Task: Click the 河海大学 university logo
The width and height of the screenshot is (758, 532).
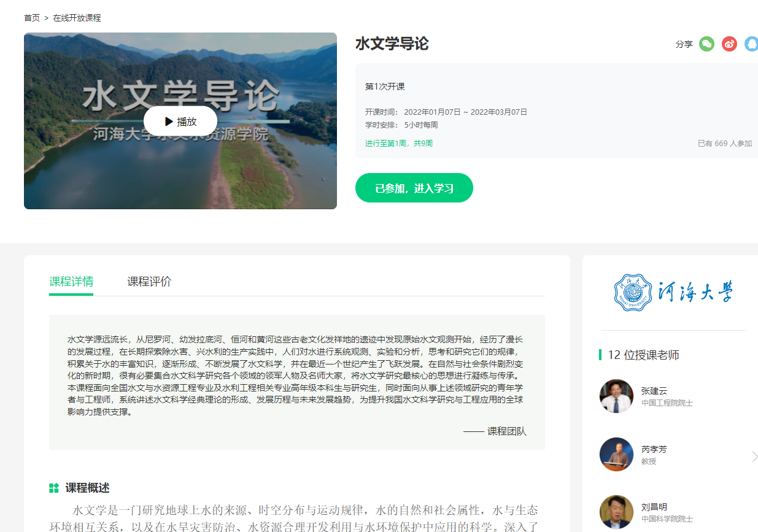Action: 673,293
